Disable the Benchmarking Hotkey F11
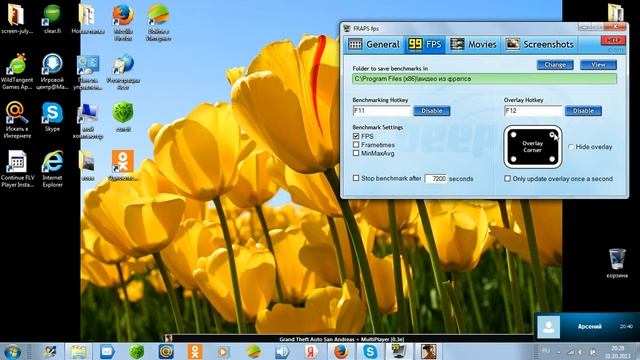The image size is (640, 360). tap(432, 111)
